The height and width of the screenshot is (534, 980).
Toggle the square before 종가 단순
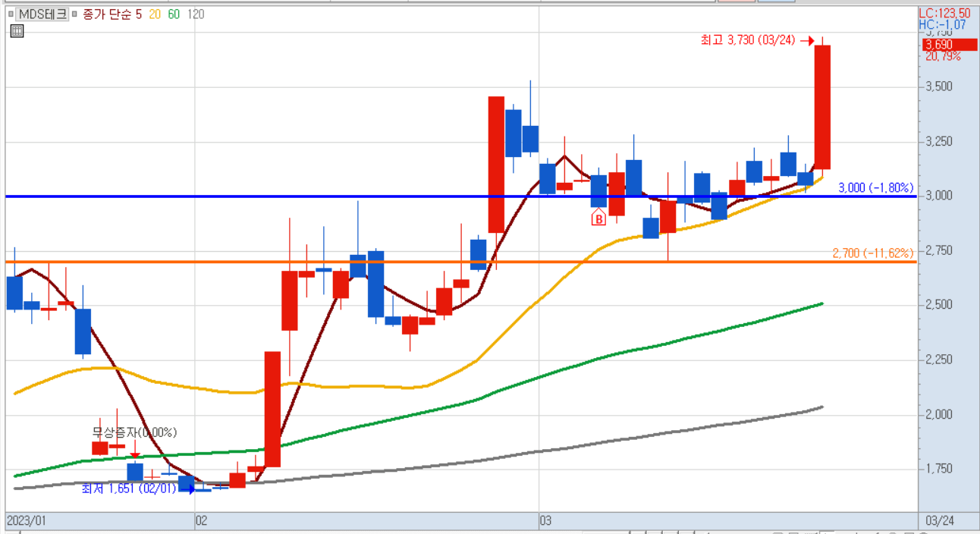[x=75, y=14]
